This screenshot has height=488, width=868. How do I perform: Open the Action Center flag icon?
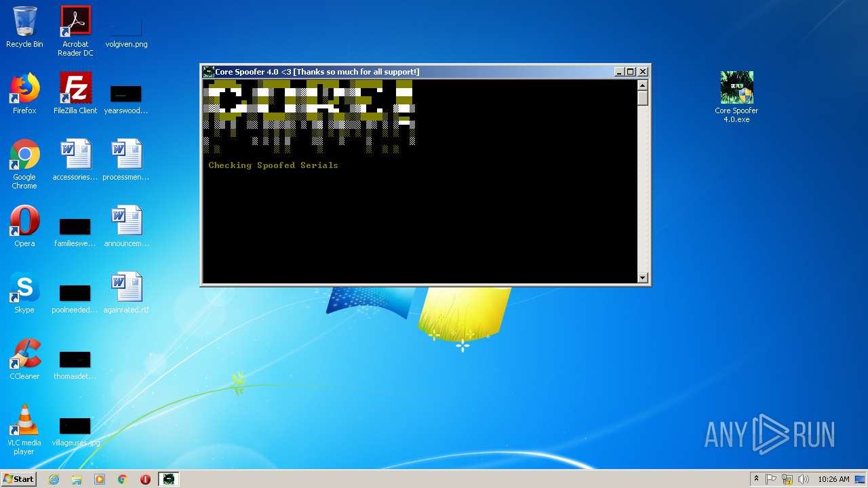[x=771, y=479]
